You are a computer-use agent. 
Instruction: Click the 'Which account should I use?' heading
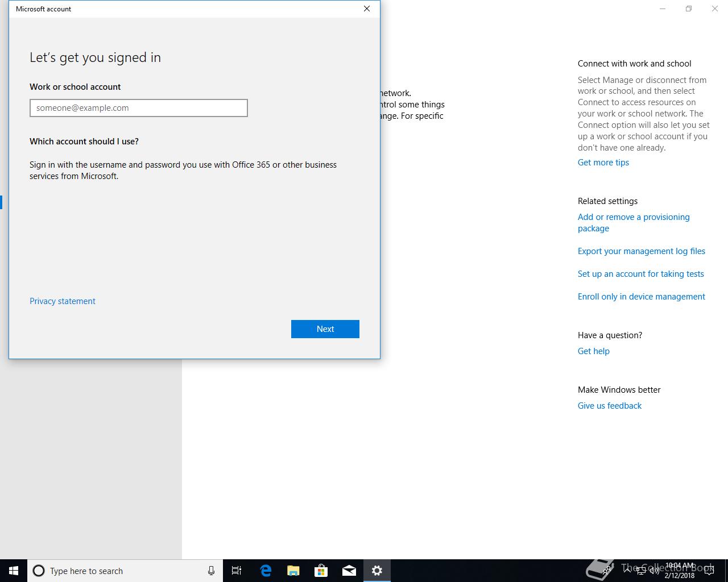[x=84, y=142]
